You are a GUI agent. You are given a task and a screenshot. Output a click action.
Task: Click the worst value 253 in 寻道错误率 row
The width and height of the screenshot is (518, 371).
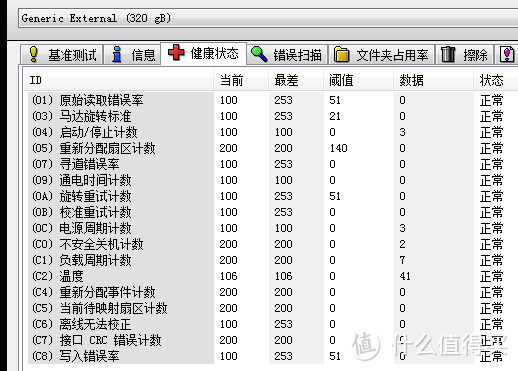pos(283,164)
